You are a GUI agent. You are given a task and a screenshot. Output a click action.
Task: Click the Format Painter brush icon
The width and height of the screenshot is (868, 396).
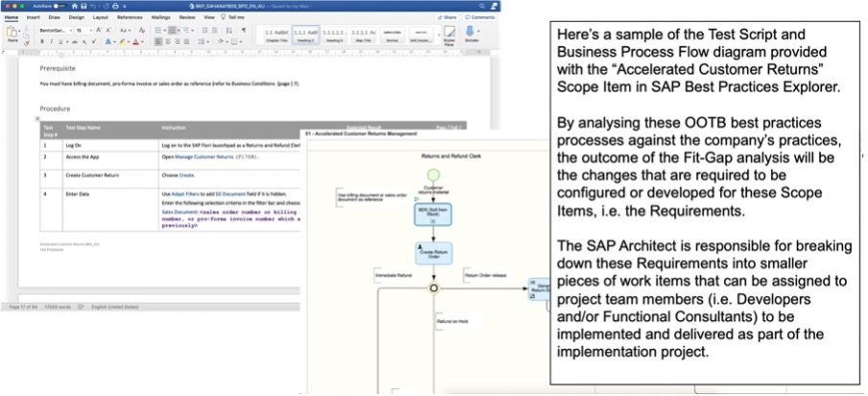pos(26,43)
